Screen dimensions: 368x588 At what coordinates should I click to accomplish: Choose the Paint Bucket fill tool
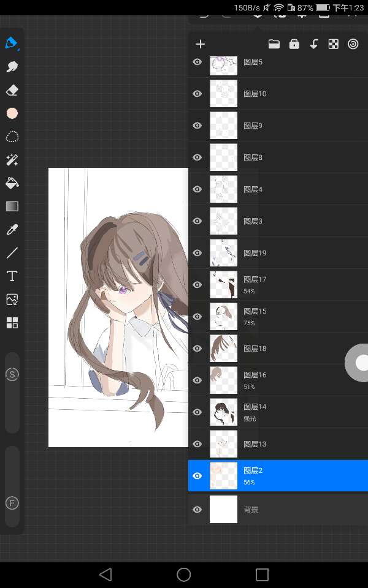click(x=12, y=183)
